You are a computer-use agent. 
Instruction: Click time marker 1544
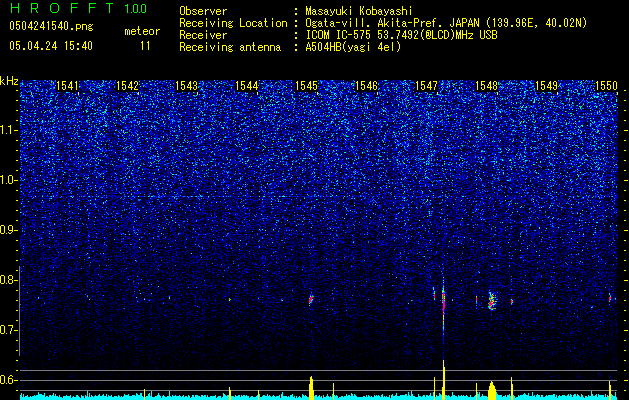(247, 86)
